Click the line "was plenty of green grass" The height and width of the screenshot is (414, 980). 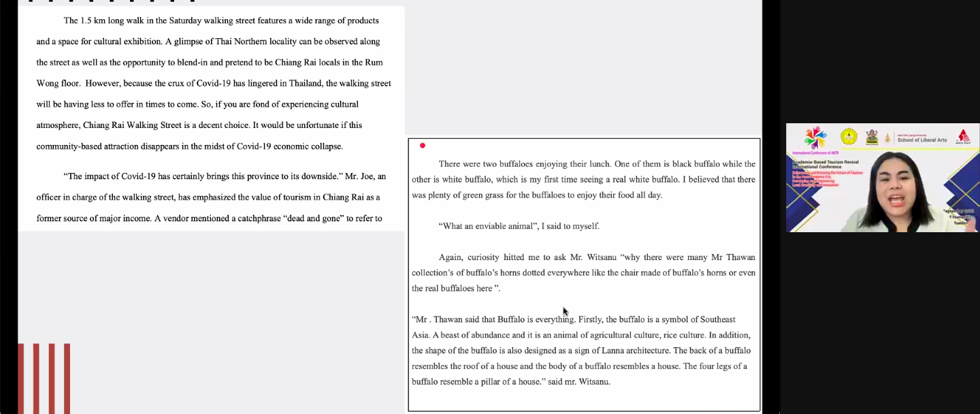coord(537,195)
